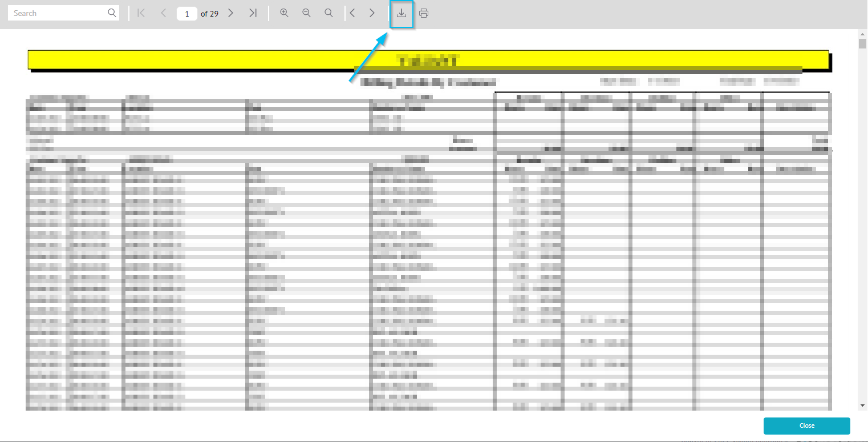Zoom in using the plus magnifier

pyautogui.click(x=284, y=13)
